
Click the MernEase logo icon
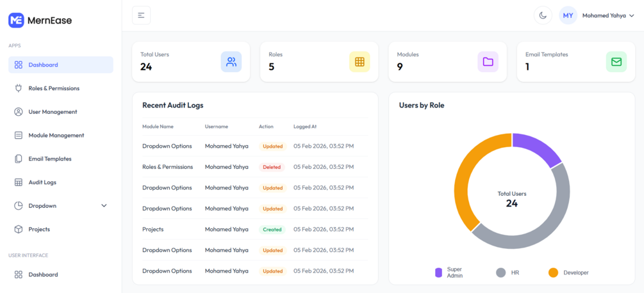16,20
